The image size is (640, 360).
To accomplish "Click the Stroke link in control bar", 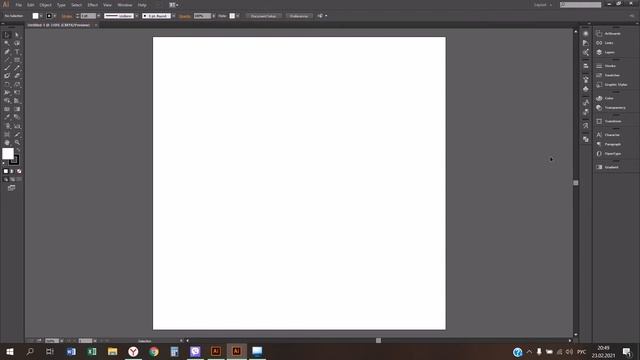I will tap(67, 16).
